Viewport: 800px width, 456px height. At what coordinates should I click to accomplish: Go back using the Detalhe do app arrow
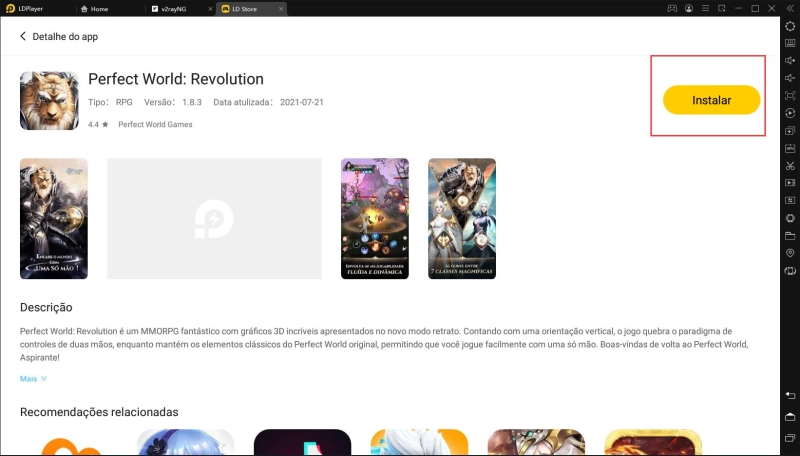[x=22, y=36]
